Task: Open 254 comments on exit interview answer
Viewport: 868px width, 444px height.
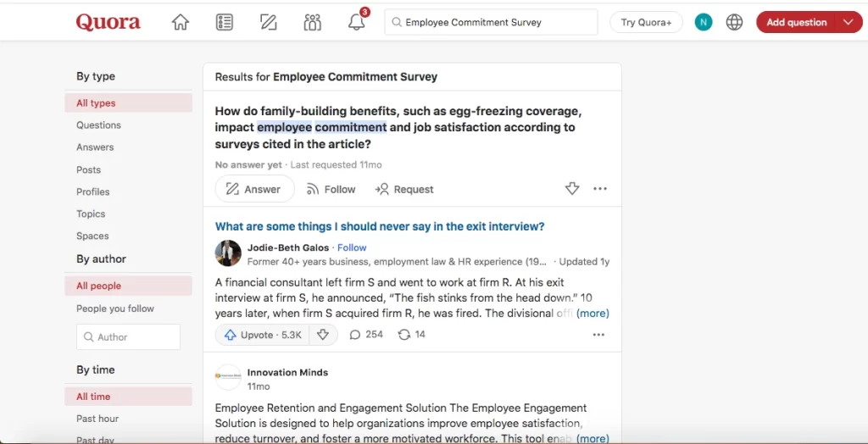Action: (x=366, y=335)
